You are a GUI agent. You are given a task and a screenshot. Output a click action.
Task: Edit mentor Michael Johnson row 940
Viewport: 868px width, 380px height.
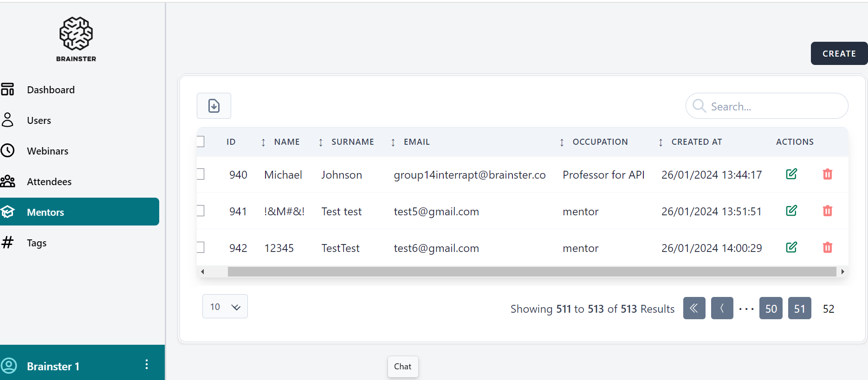coord(791,174)
